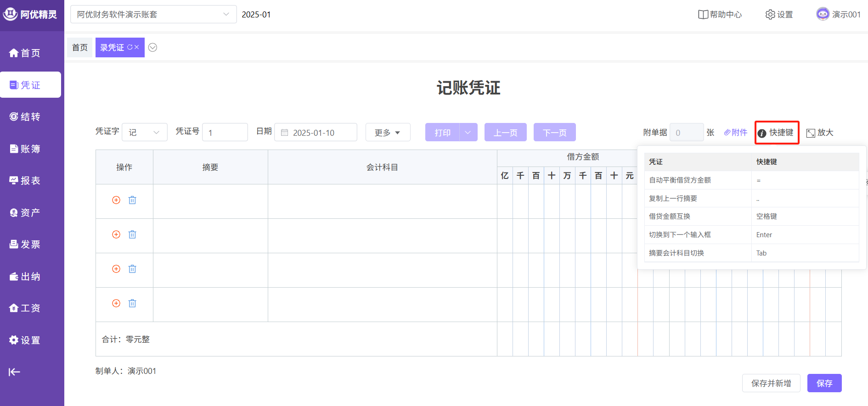Expand the 凭证字 dropdown

click(144, 133)
